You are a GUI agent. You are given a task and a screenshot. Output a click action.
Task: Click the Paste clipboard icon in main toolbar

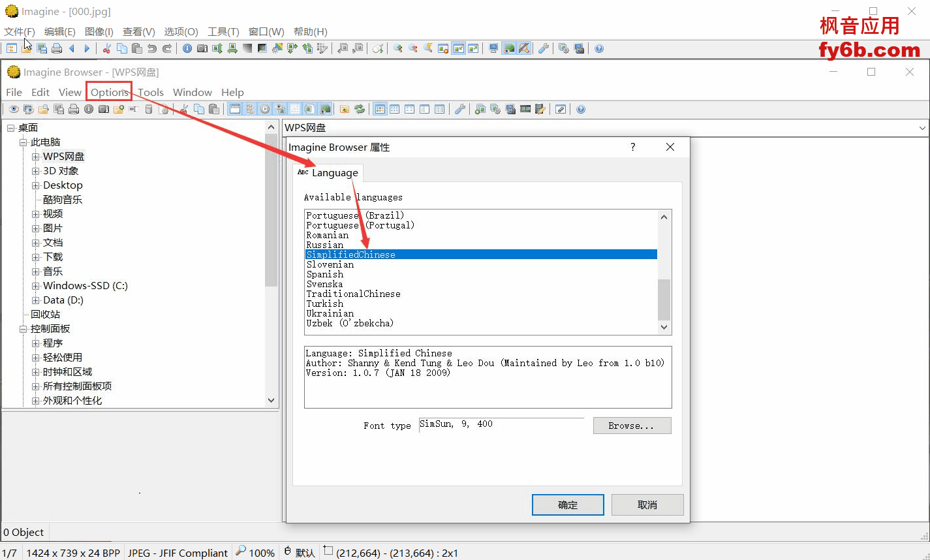pos(137,48)
